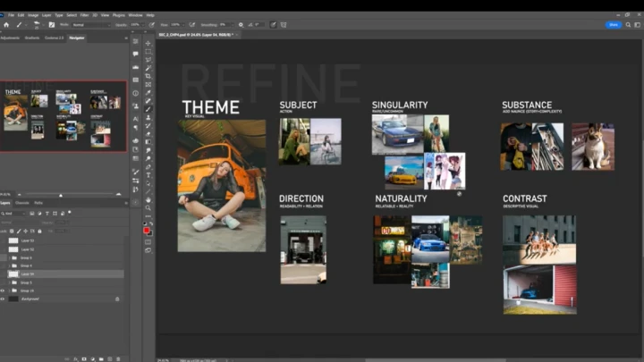Open the Paragraph panel icon
The image size is (644, 362).
[x=136, y=128]
